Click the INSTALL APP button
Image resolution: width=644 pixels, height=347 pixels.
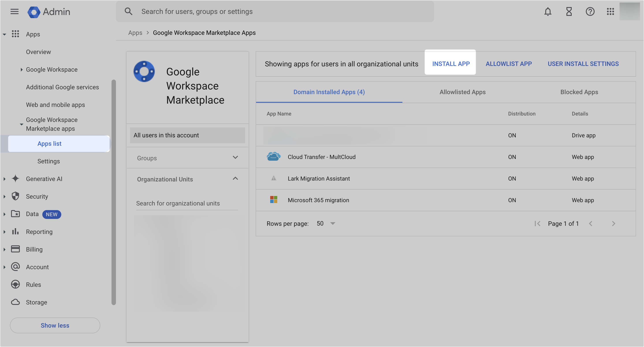[x=450, y=64]
